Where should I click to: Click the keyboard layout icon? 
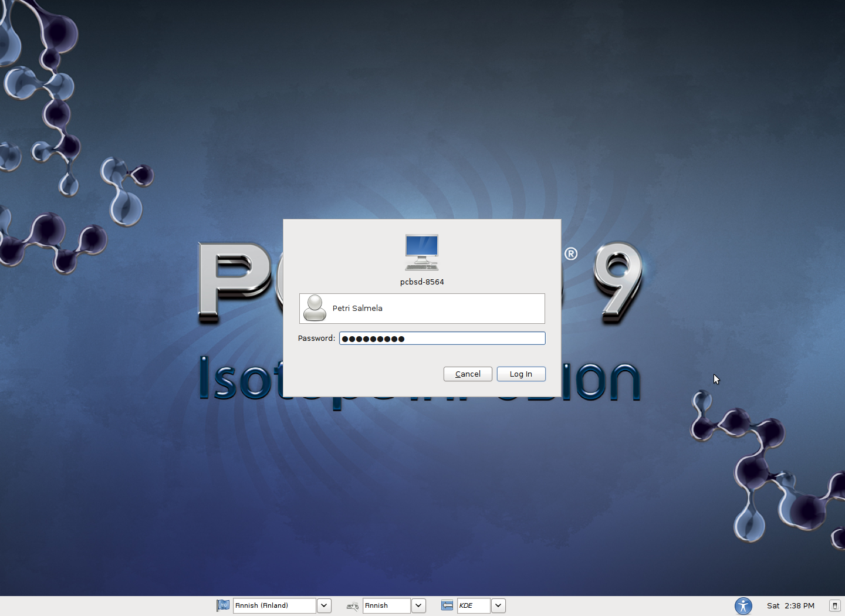[x=353, y=606]
